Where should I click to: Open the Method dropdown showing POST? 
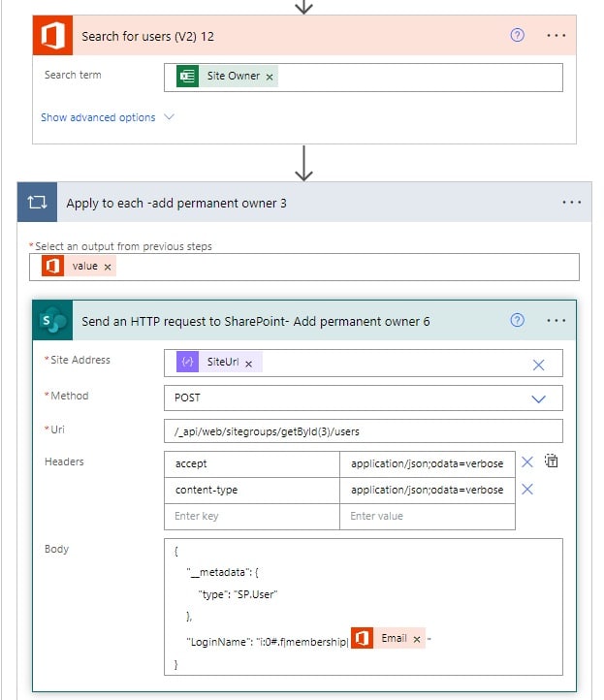tap(364, 398)
